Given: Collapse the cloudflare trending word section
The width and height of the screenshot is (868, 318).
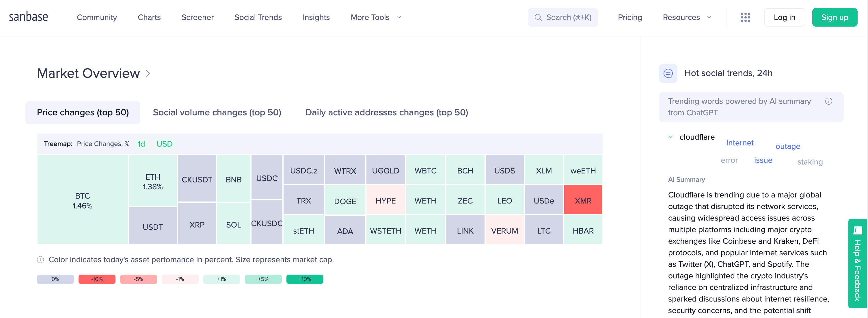Looking at the screenshot, I should pyautogui.click(x=670, y=137).
